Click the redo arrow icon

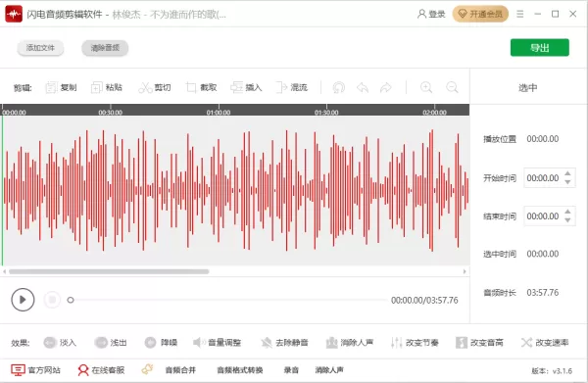point(385,88)
